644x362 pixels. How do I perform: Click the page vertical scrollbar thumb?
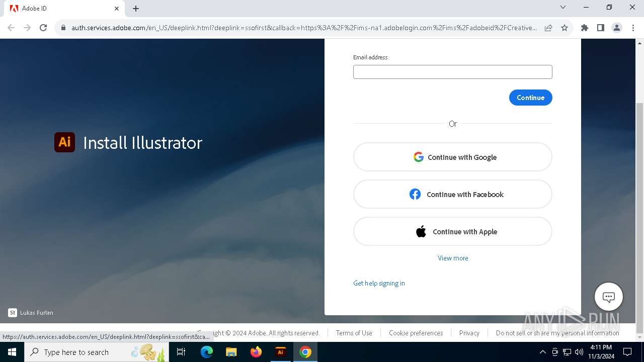639,217
